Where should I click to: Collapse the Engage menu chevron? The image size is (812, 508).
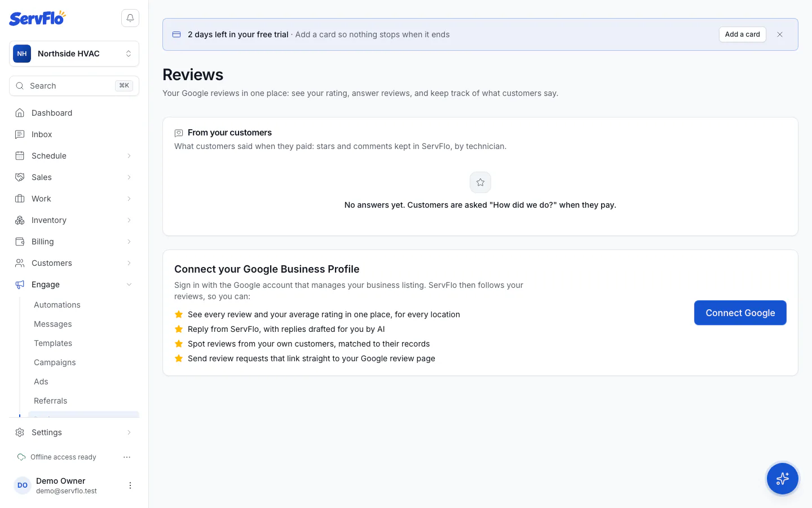click(x=129, y=284)
